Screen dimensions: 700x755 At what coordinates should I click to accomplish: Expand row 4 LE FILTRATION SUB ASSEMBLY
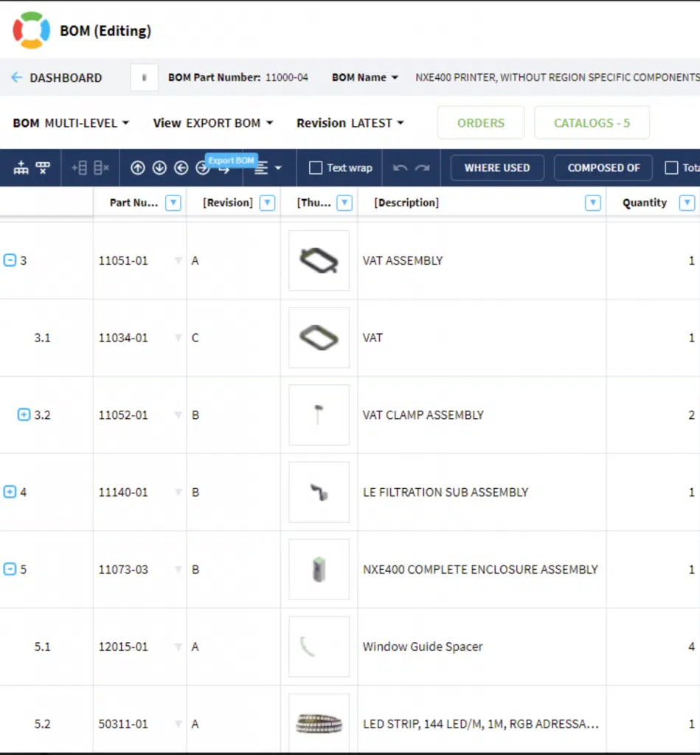pyautogui.click(x=10, y=492)
